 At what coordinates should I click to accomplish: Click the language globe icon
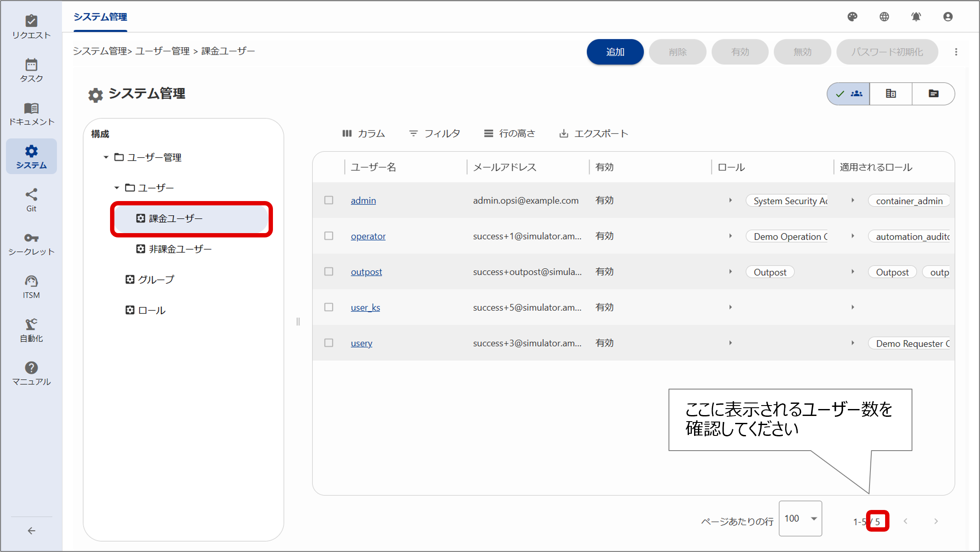[x=884, y=17]
